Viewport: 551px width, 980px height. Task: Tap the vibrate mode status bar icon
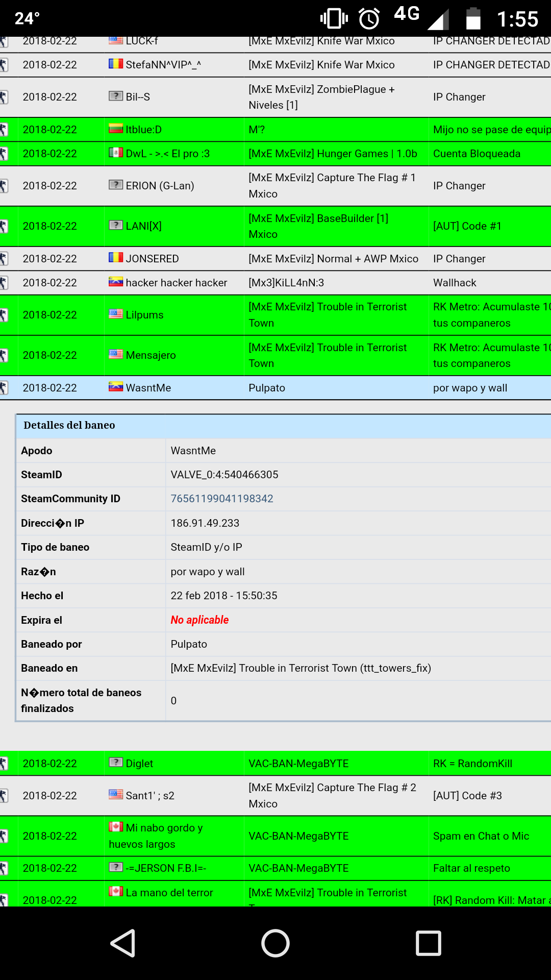[x=334, y=19]
